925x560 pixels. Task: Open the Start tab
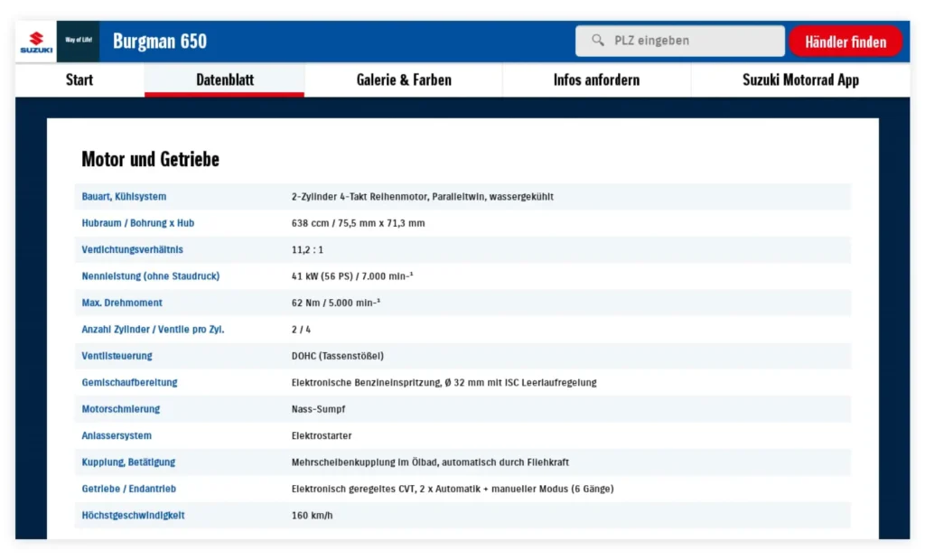(79, 79)
